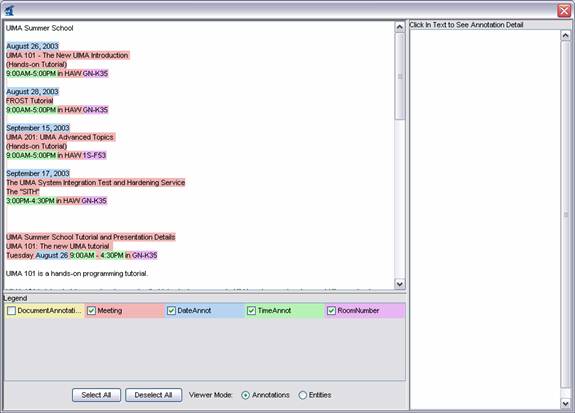Image resolution: width=575 pixels, height=413 pixels.
Task: Click 'UIMA 101: The new UIMA tutorial' text
Action: [58, 246]
